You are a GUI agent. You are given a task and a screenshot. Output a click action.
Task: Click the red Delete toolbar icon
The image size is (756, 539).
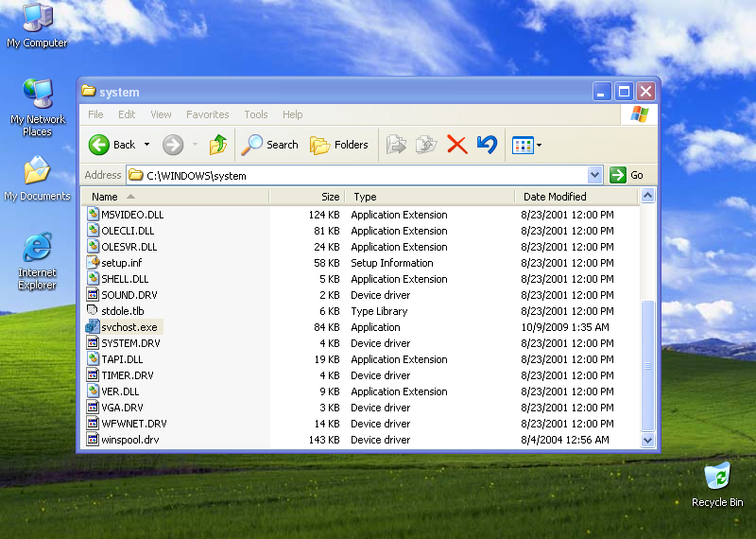[456, 145]
